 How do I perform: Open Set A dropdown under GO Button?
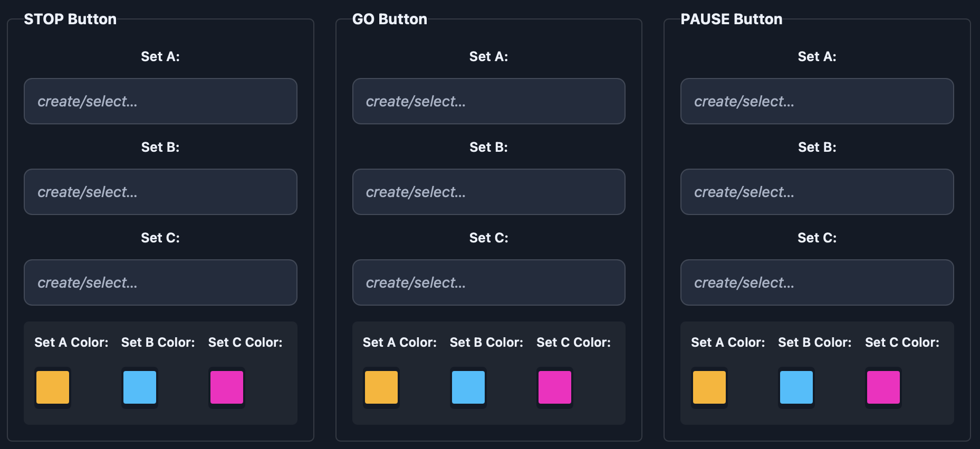[x=488, y=101]
